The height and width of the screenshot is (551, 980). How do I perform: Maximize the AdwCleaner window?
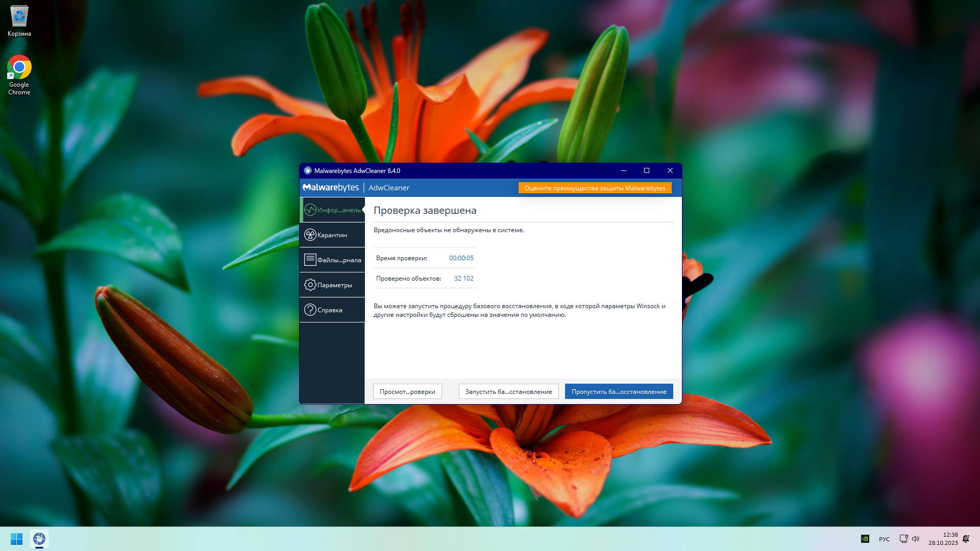pos(646,170)
